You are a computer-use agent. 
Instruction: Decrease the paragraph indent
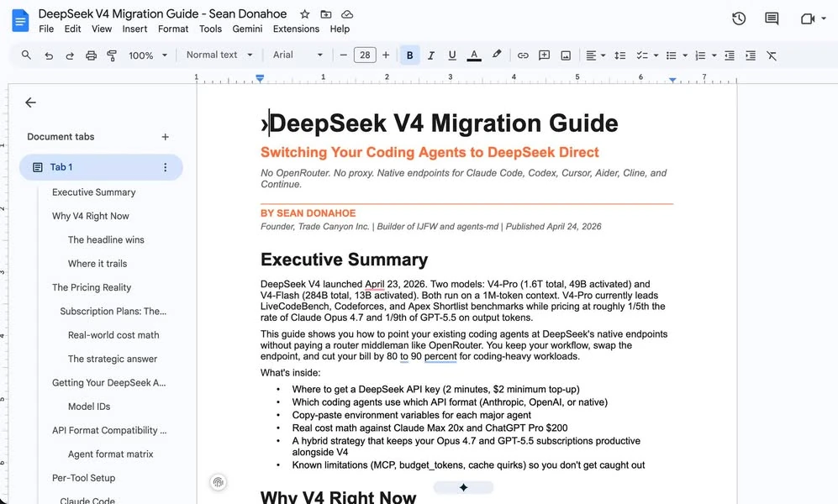tap(729, 55)
